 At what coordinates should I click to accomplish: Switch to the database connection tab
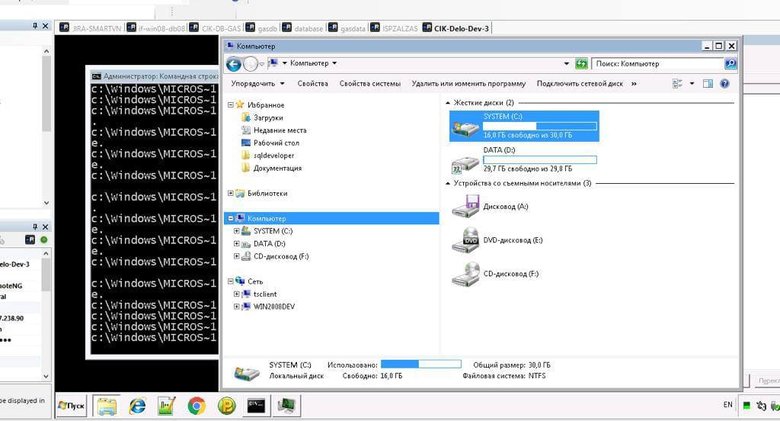pos(303,28)
